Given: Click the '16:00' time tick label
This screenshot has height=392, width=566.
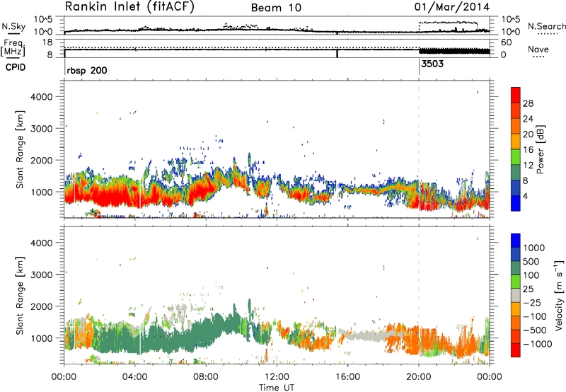Looking at the screenshot, I should pos(348,377).
